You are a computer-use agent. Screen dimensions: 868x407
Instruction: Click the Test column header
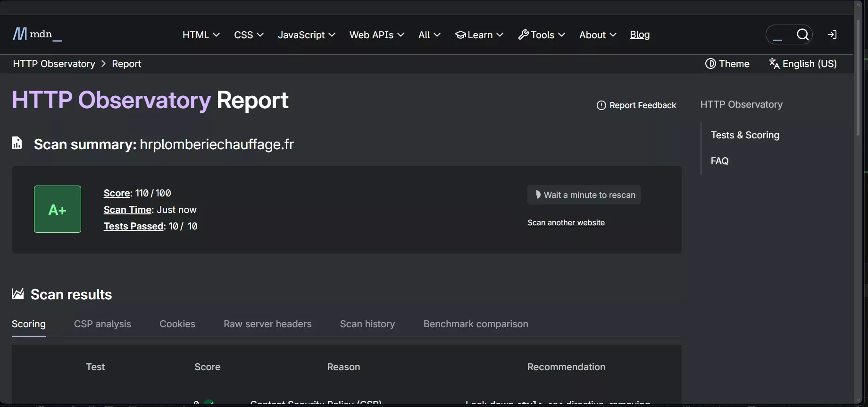click(95, 367)
